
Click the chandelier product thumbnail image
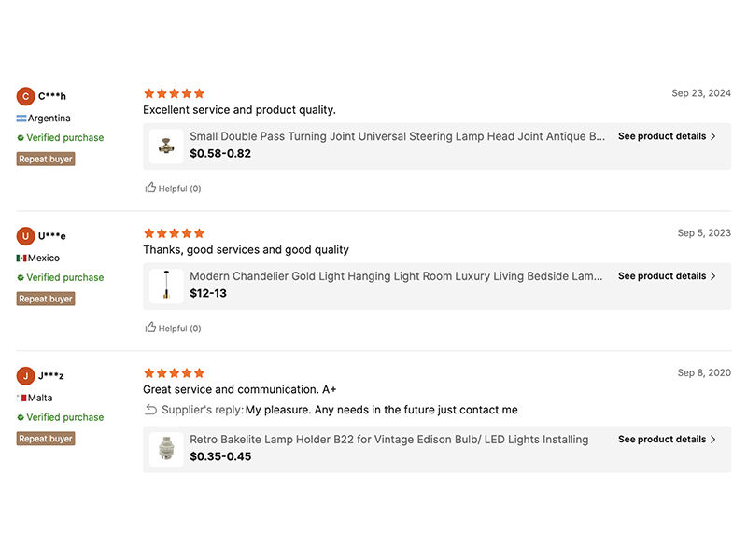(x=165, y=284)
